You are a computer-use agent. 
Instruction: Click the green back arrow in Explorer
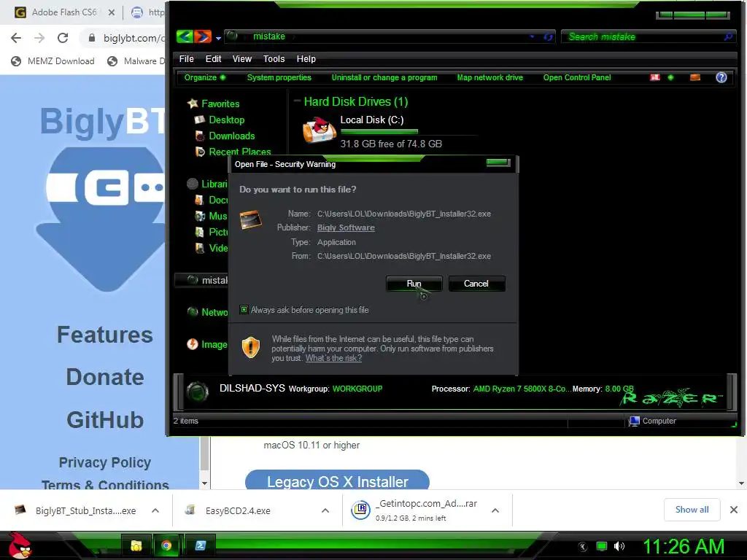(x=185, y=36)
